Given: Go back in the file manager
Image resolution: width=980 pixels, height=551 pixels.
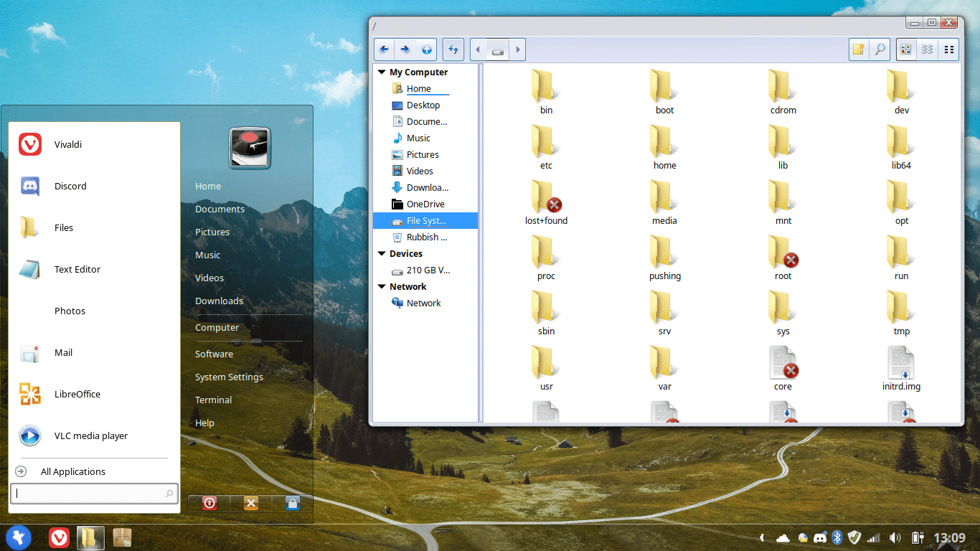Looking at the screenshot, I should pyautogui.click(x=384, y=50).
